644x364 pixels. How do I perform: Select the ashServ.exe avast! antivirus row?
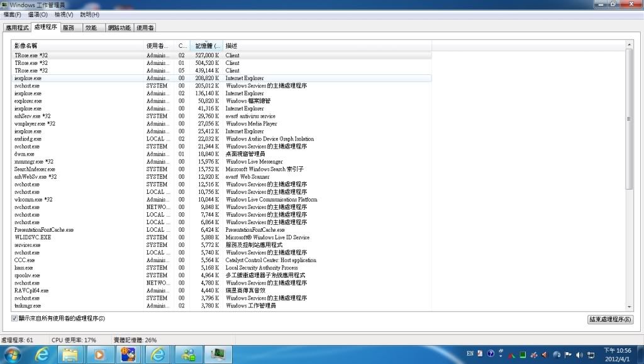tap(222, 116)
